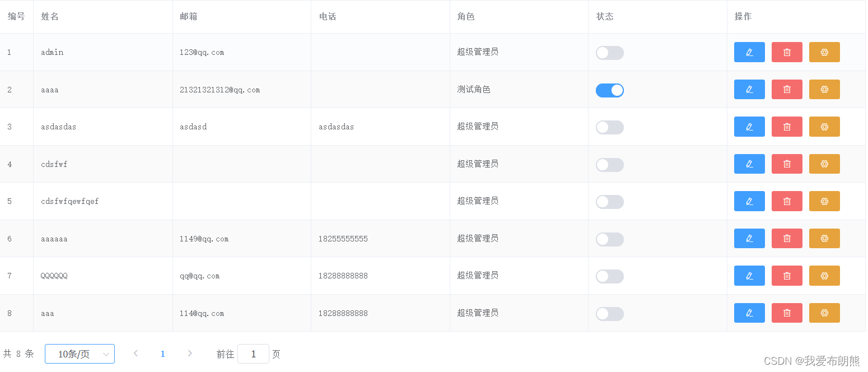This screenshot has width=868, height=372.
Task: Delete QQQQQQ using the red trash icon
Action: pos(787,276)
